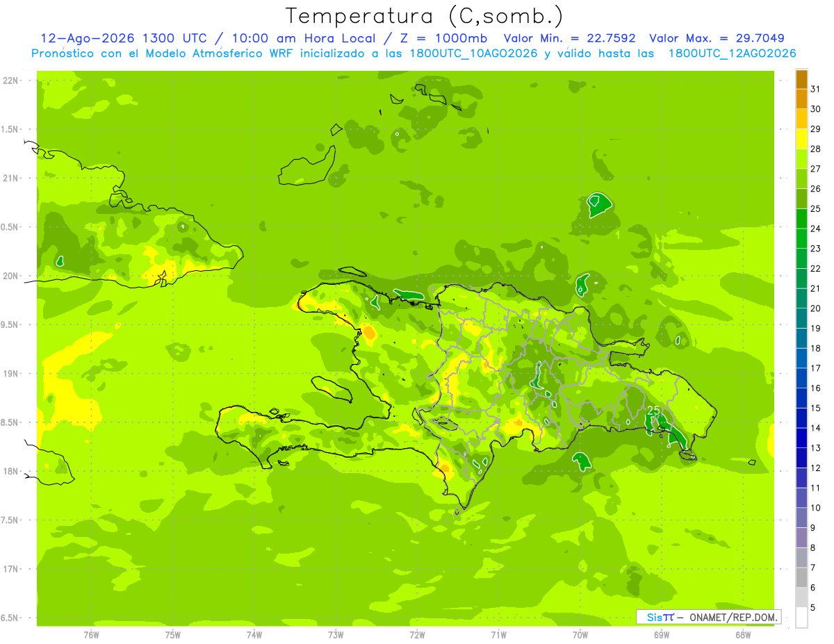Viewport: 834px width, 644px height.
Task: Click the "Valor Max. = 29.7049" text
Action: 717,38
